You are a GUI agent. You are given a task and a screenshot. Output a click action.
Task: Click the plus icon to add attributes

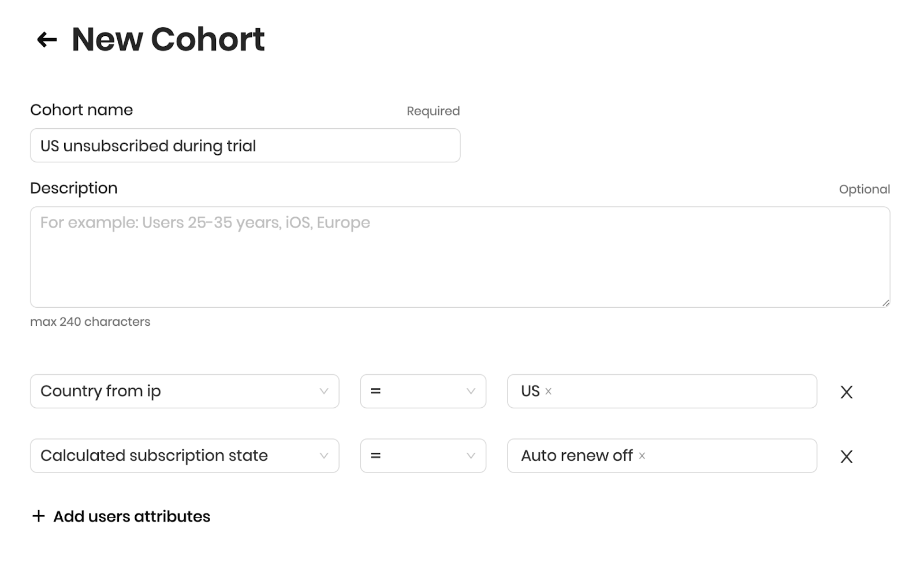[x=38, y=516]
